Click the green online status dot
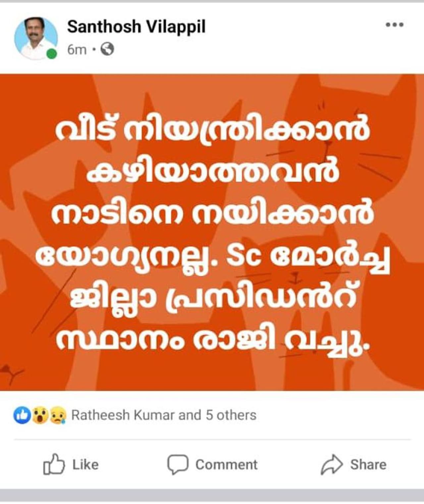Image resolution: width=424 pixels, height=504 pixels. 51,54
